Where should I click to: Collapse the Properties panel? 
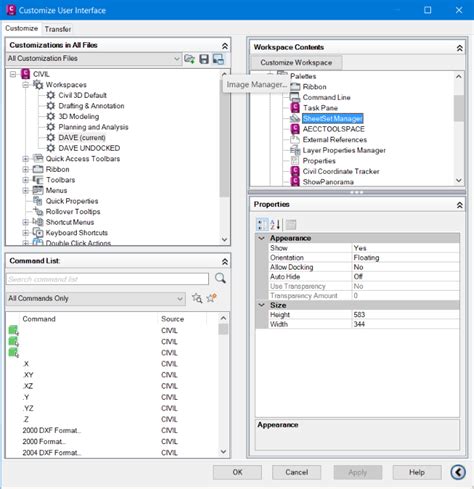(x=459, y=205)
